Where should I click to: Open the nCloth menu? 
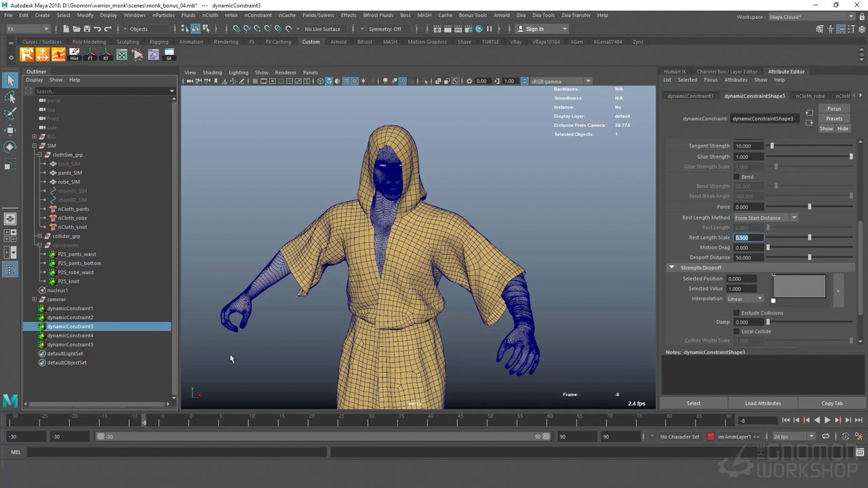(210, 15)
